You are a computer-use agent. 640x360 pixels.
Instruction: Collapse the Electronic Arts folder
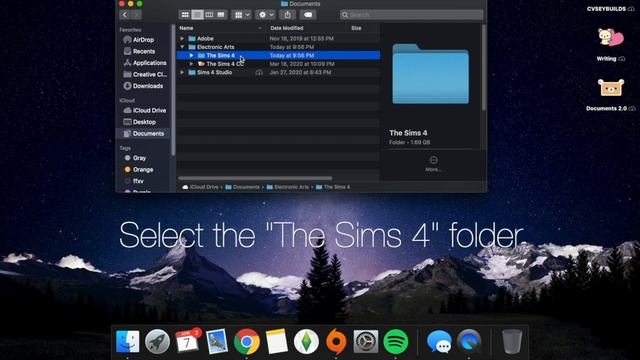(x=182, y=47)
